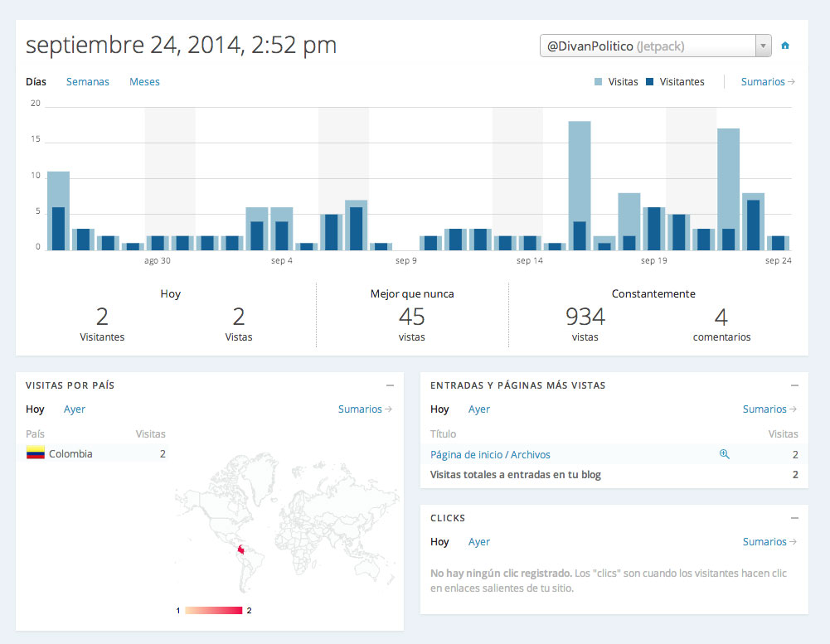Click Colombia highlighted on the world map

(240, 550)
